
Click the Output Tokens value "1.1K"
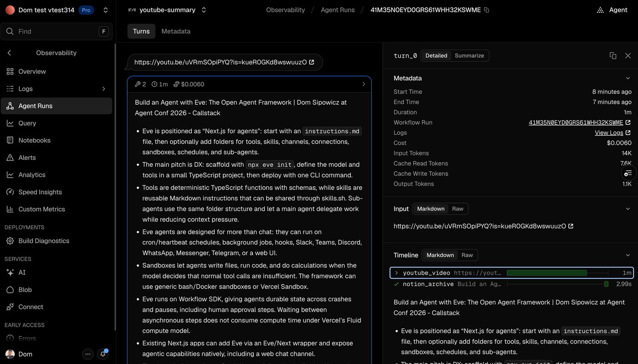(627, 184)
